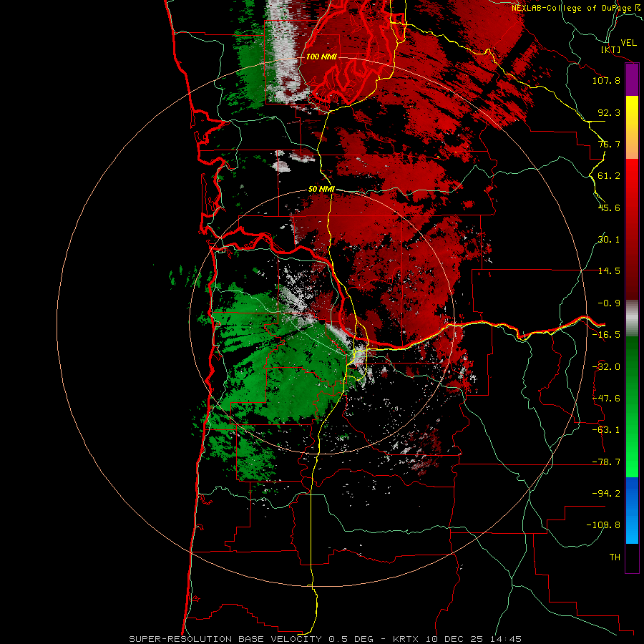Select the -47.6 value on velocity scale
This screenshot has width=644, height=644.
click(x=606, y=399)
